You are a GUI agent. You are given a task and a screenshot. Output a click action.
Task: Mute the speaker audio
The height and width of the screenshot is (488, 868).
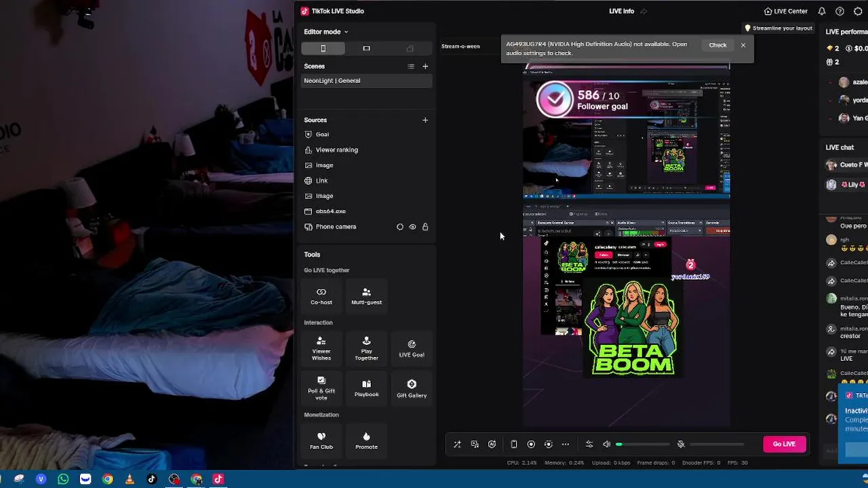coord(607,445)
